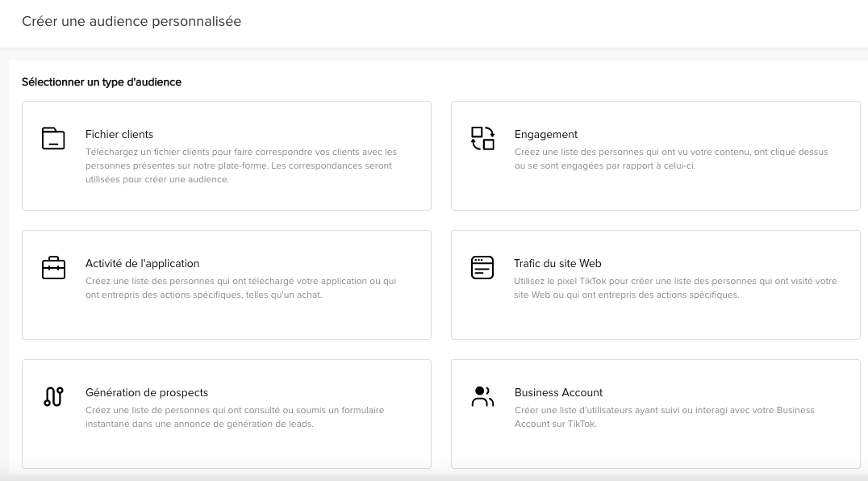Screen dimensions: 868x481
Task: Click the Business Account followers description
Action: (664, 417)
